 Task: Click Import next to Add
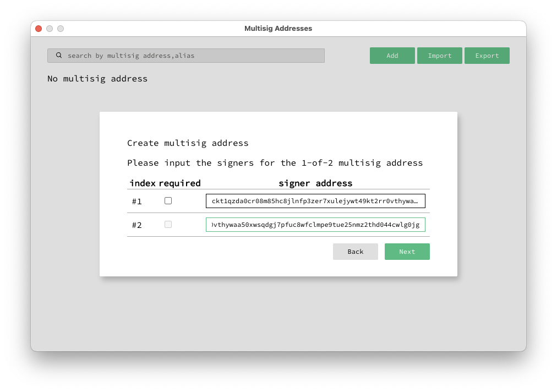(439, 55)
